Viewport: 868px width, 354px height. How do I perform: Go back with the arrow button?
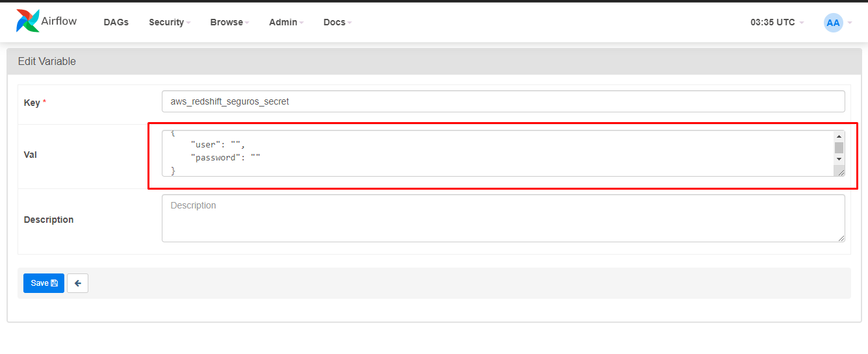click(x=77, y=283)
